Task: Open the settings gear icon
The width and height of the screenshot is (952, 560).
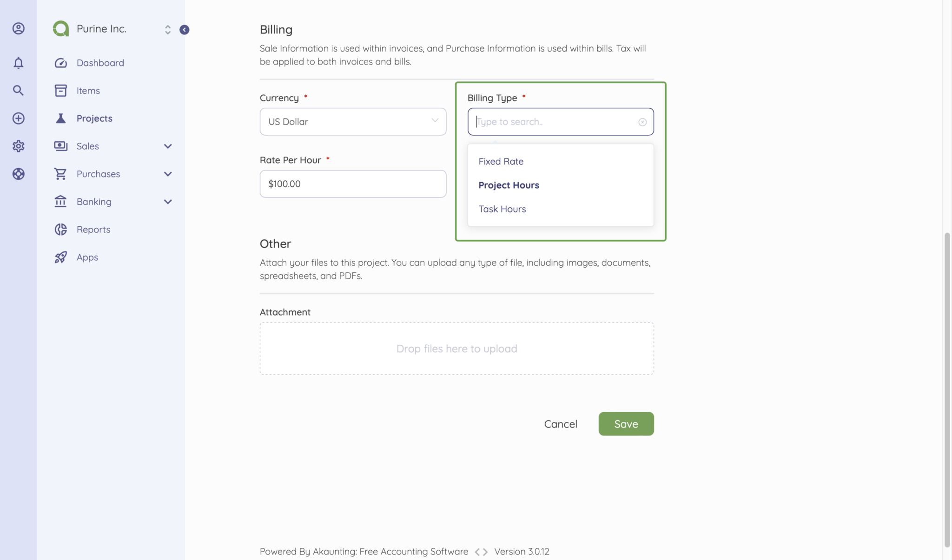Action: pos(18,146)
